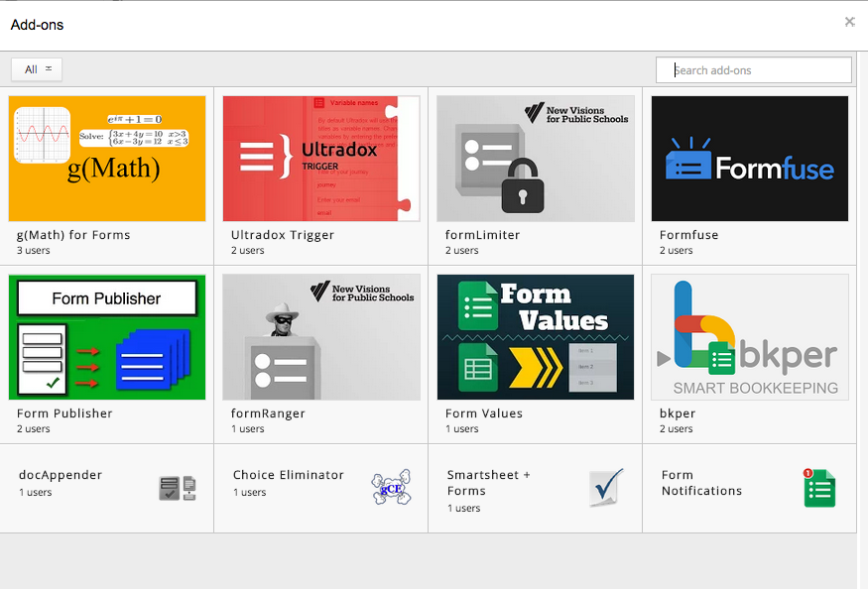868x589 pixels.
Task: Open the Ultradox Trigger thumbnail image
Action: coord(321,159)
